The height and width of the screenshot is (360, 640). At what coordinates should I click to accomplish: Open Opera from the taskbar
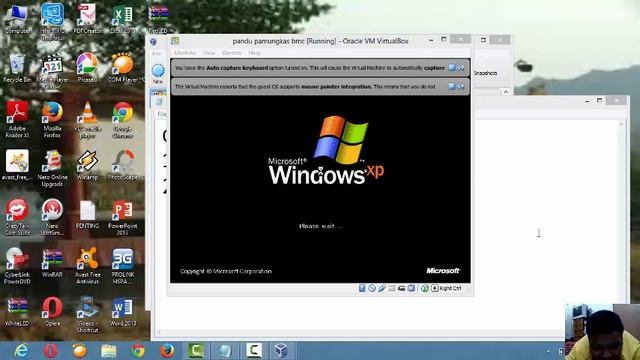[51, 351]
